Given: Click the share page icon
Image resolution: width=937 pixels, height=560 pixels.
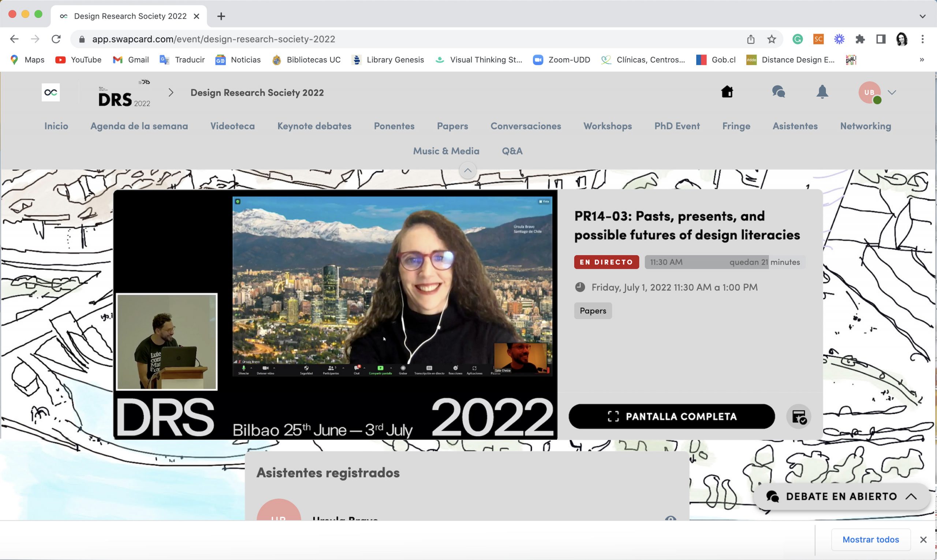Looking at the screenshot, I should [x=751, y=39].
